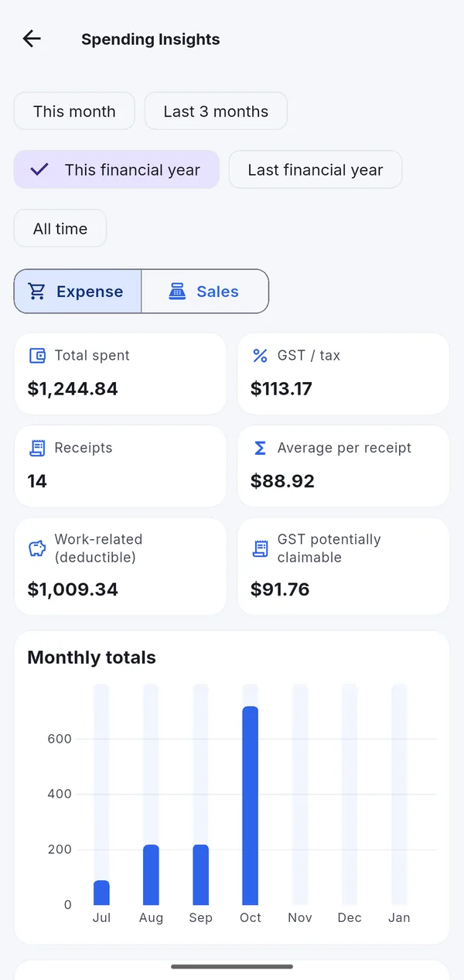Click the $1,009.34 deductible amount
464x980 pixels.
pos(73,589)
